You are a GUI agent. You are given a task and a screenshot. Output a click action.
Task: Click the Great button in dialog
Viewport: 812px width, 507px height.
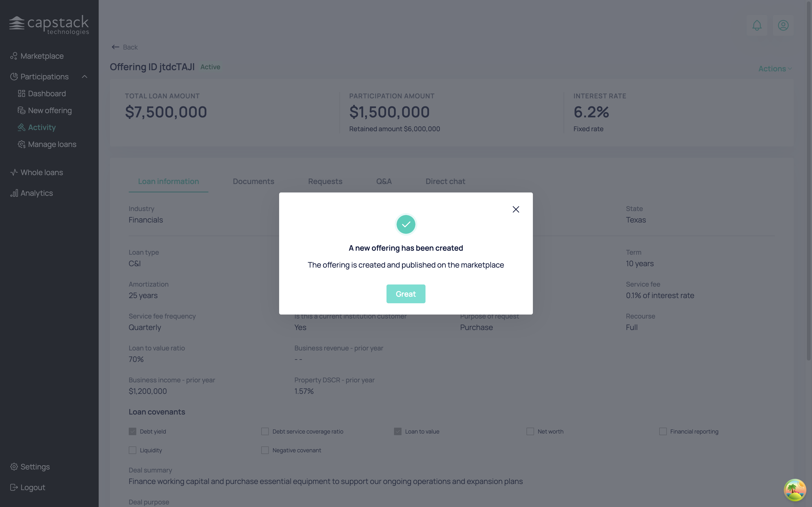coord(406,294)
